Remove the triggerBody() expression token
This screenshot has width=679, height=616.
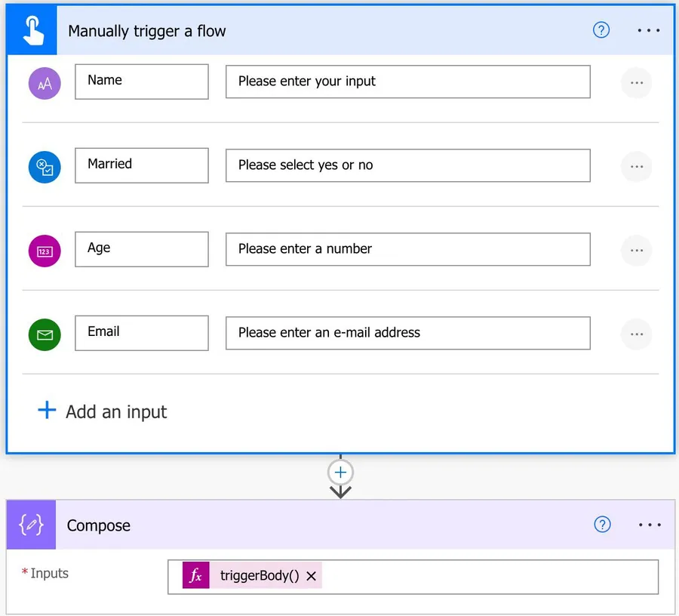point(312,576)
